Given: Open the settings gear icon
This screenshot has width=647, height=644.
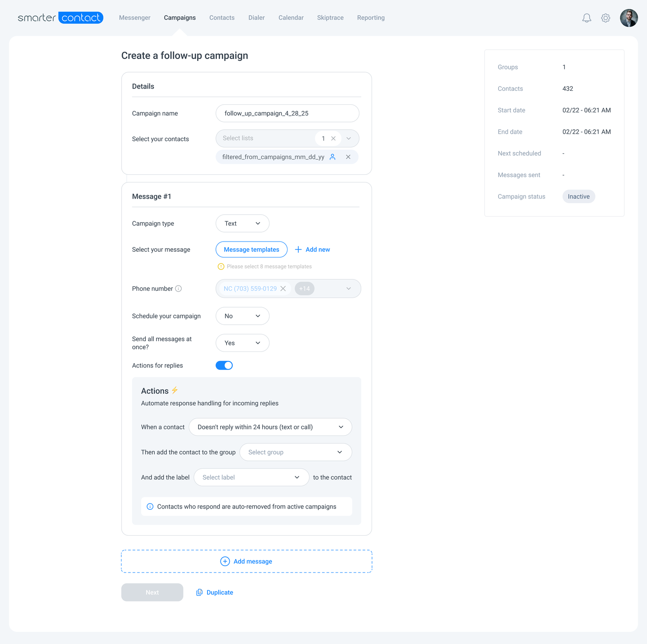Looking at the screenshot, I should tap(605, 18).
